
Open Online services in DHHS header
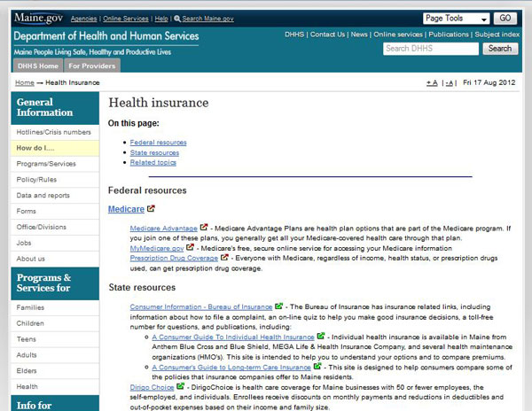click(398, 35)
